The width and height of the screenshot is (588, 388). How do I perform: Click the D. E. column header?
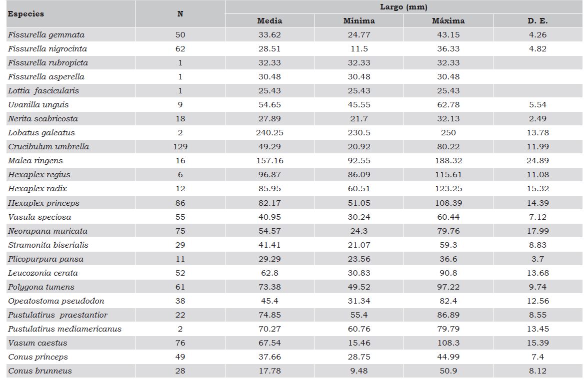point(537,21)
